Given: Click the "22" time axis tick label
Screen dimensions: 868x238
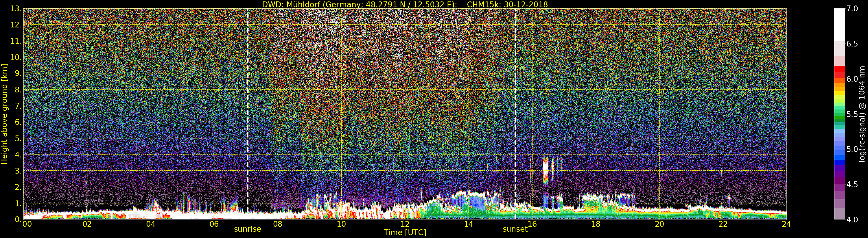Looking at the screenshot, I should pyautogui.click(x=723, y=224).
